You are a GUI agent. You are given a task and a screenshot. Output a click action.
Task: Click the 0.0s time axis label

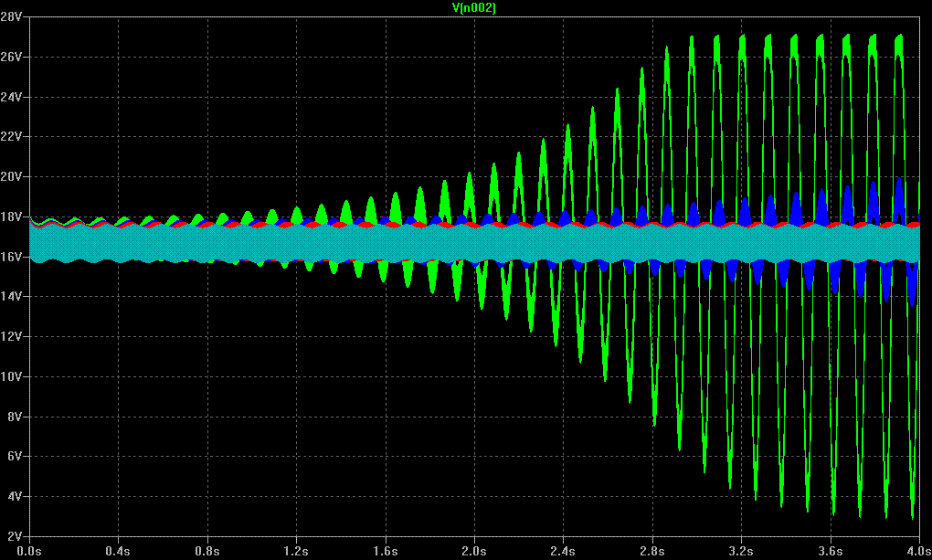(29, 551)
